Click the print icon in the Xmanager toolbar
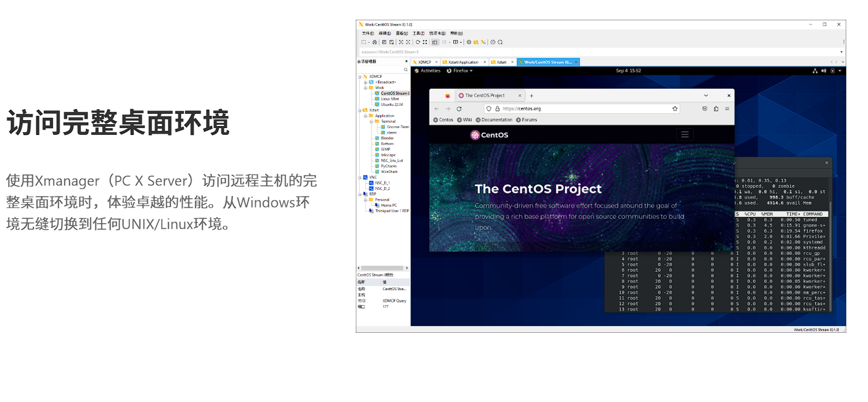 tap(375, 42)
